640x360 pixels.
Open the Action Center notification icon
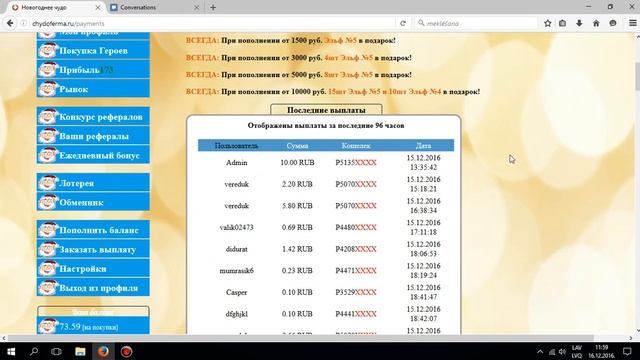(627, 351)
